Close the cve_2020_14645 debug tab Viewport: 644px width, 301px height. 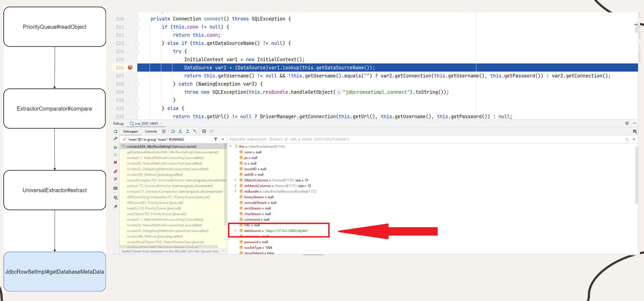tap(161, 123)
